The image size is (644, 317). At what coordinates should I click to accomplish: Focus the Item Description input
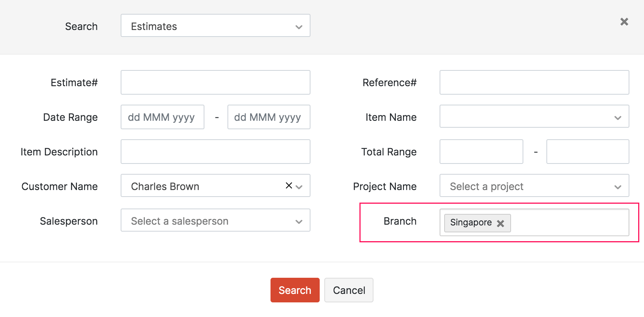pos(215,152)
